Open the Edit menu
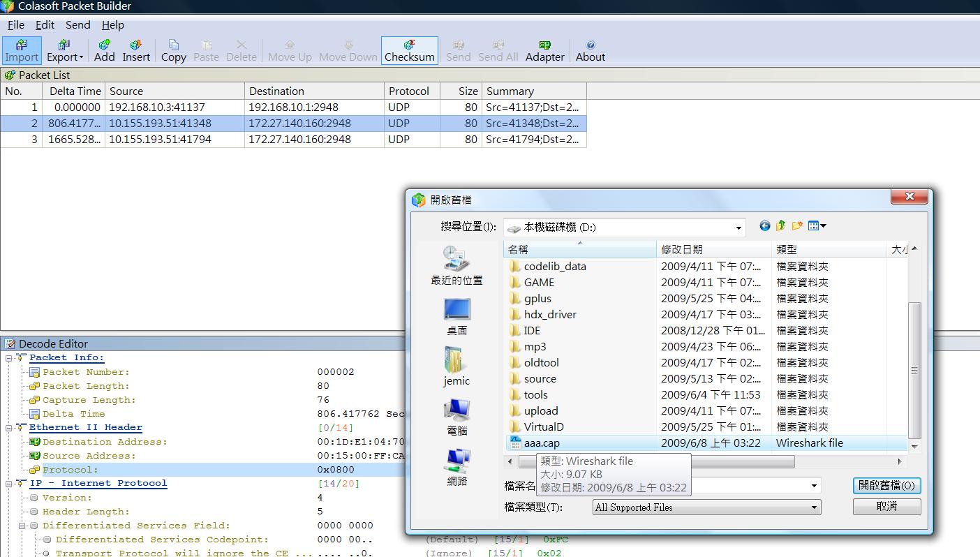Viewport: 980px width, 557px height. 45,24
